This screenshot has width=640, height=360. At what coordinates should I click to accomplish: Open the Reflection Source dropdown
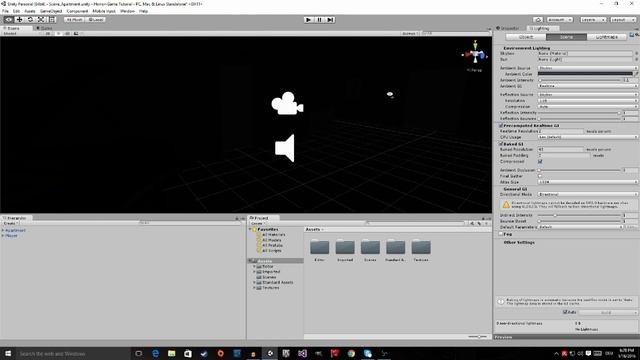click(x=587, y=95)
